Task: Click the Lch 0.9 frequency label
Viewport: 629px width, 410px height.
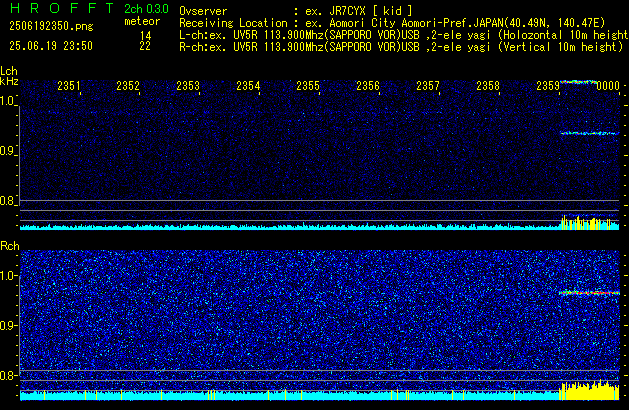Action: [7, 151]
